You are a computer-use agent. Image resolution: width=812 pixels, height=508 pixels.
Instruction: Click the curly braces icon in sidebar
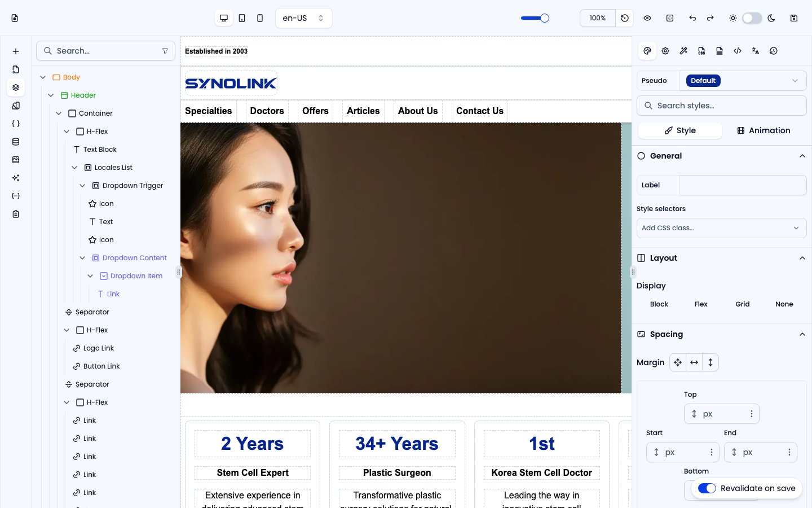(16, 124)
